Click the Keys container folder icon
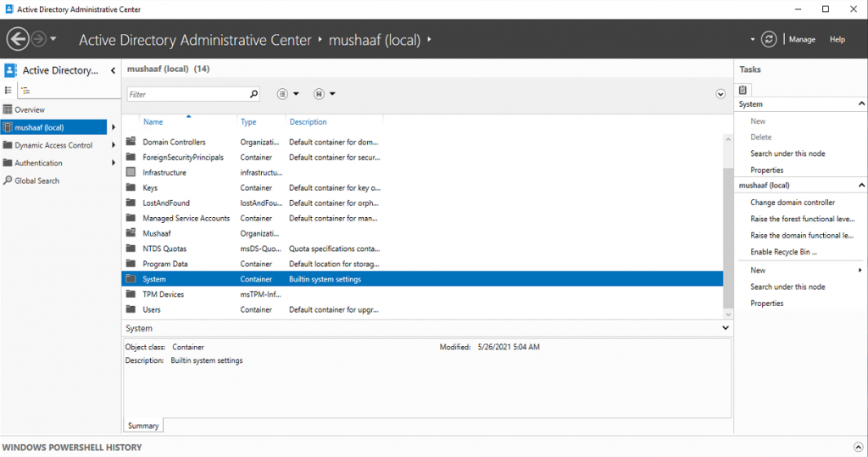This screenshot has width=868, height=457. point(131,187)
